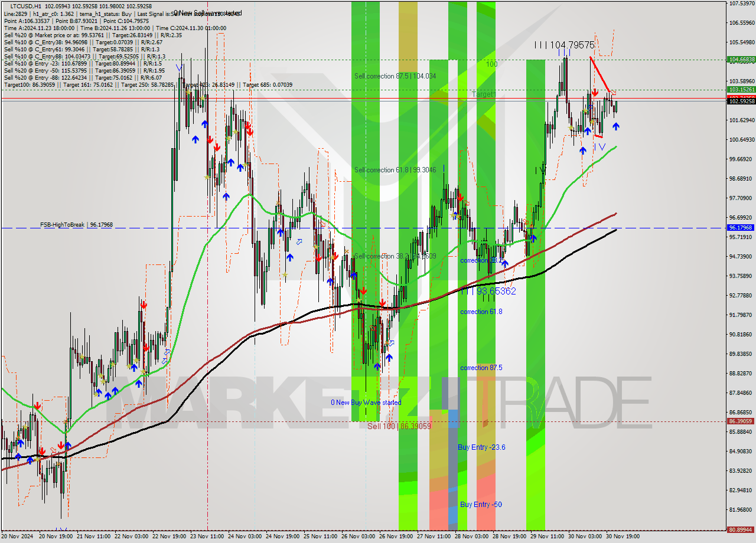Screen dimensions: 756x543
Task: Click the '26 Nov 03:00' time axis label
Action: (359, 537)
